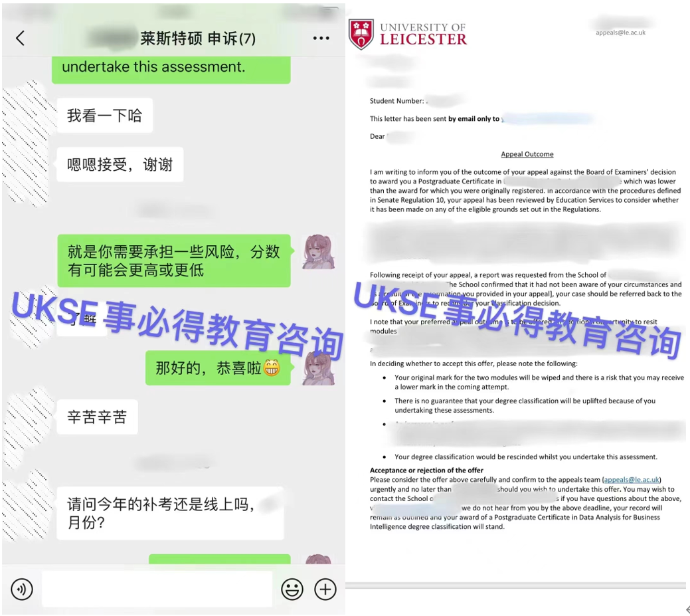This screenshot has height=616, width=690.
Task: Tap the back arrow in chat header
Action: coord(20,39)
